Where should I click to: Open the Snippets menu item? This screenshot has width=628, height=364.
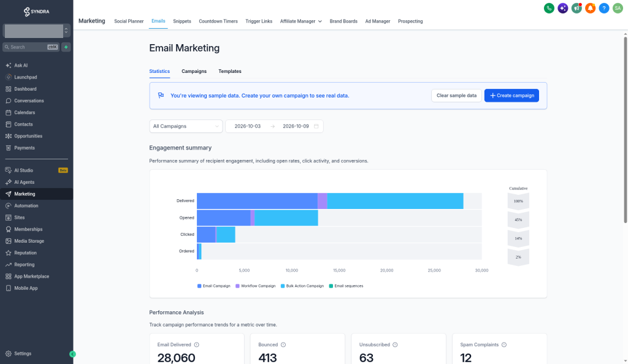[x=182, y=21]
